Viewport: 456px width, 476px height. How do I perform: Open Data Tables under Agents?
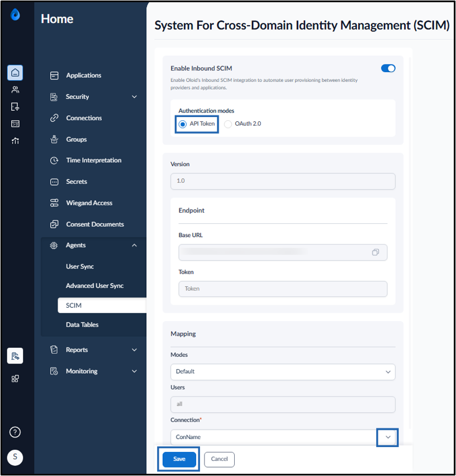82,324
